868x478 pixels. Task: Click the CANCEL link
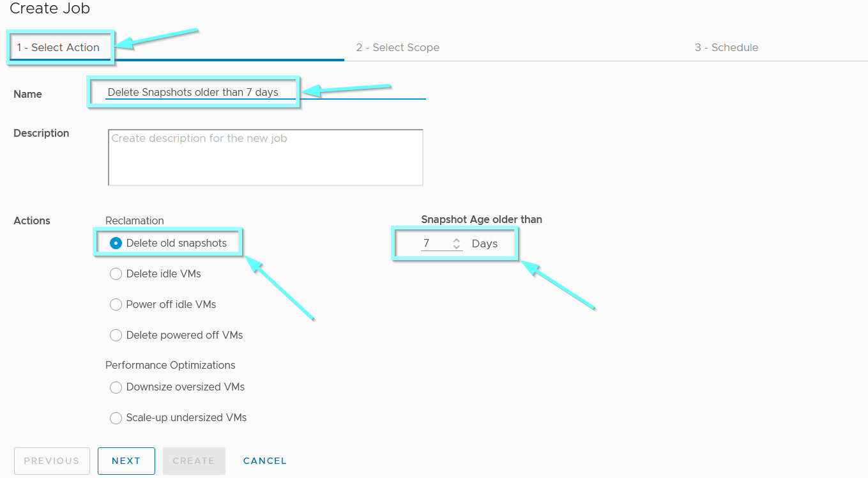click(x=265, y=461)
